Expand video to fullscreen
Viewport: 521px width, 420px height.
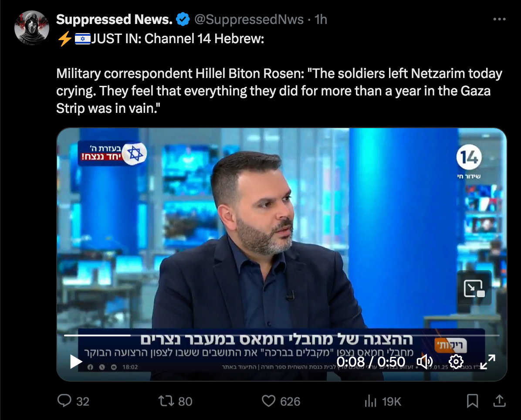(487, 362)
